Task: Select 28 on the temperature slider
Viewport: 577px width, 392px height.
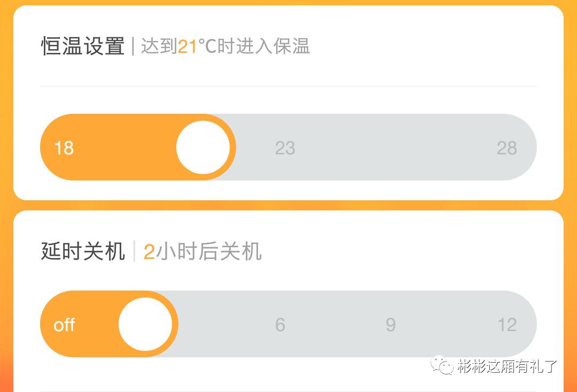Action: pyautogui.click(x=506, y=148)
